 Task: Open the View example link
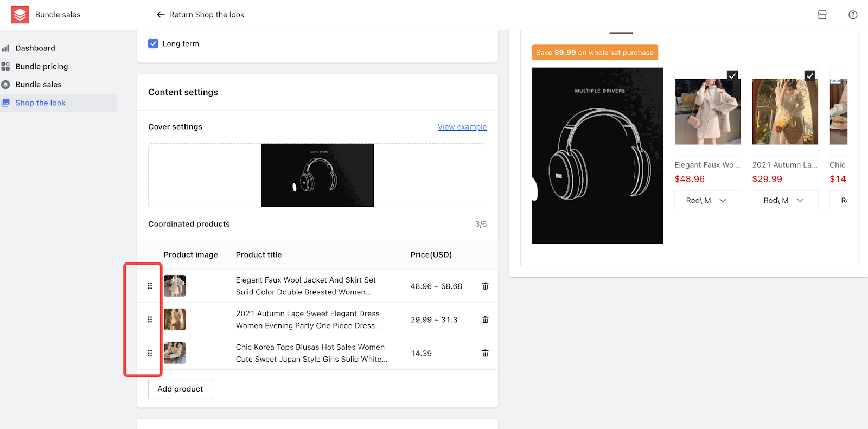(462, 126)
